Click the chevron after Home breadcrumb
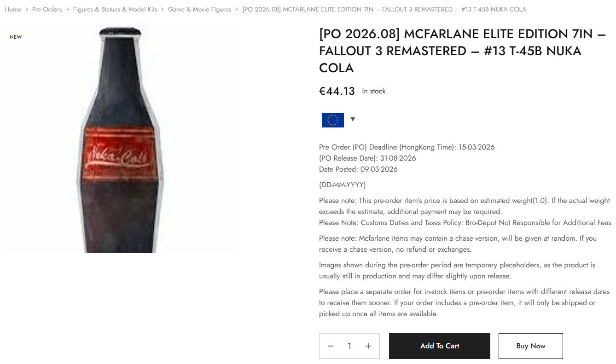 point(27,9)
